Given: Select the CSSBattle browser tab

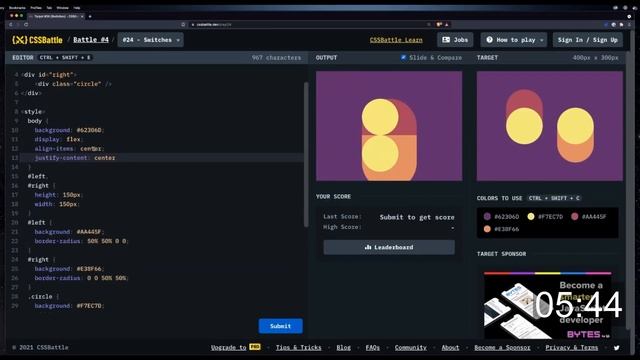Looking at the screenshot, I should pos(56,16).
